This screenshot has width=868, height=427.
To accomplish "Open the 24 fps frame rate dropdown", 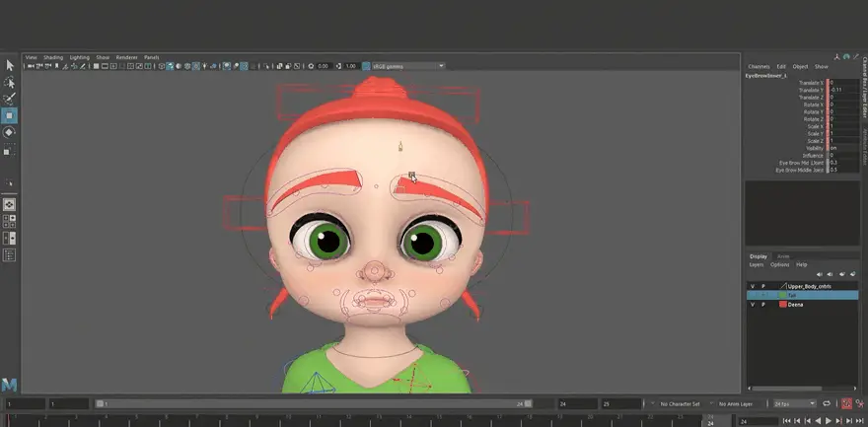I will 794,404.
